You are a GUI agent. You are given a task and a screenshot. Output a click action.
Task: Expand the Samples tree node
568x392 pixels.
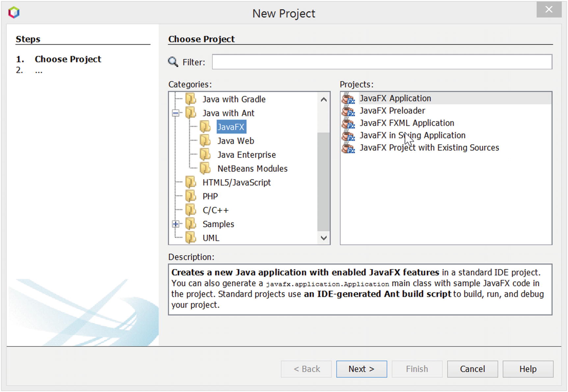(176, 224)
